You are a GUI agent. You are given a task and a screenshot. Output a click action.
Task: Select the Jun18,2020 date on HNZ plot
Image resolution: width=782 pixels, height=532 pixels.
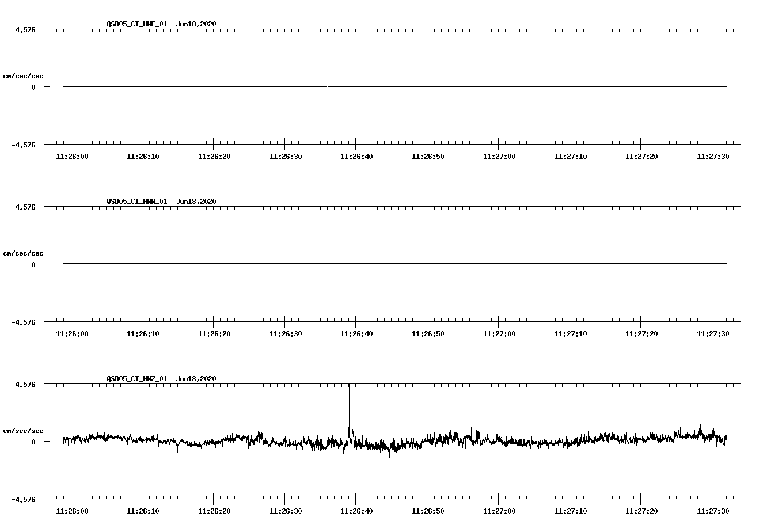point(196,379)
